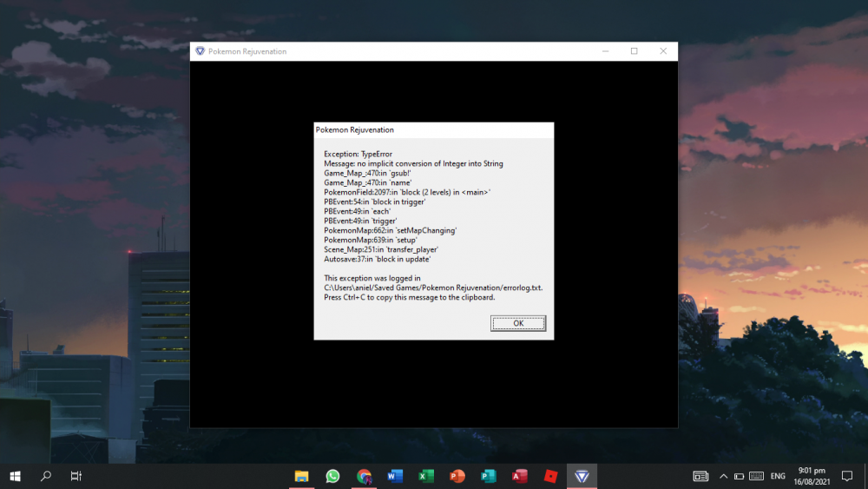Click the Exception: TypeError line
The width and height of the screenshot is (868, 489).
358,154
